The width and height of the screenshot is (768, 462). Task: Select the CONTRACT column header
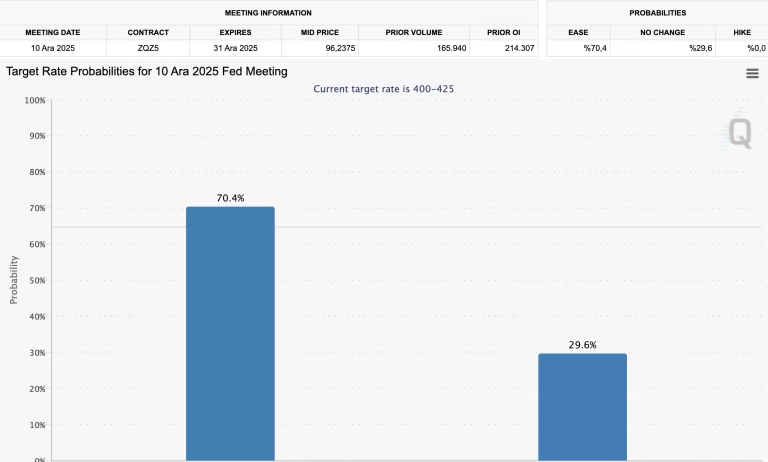tap(148, 32)
